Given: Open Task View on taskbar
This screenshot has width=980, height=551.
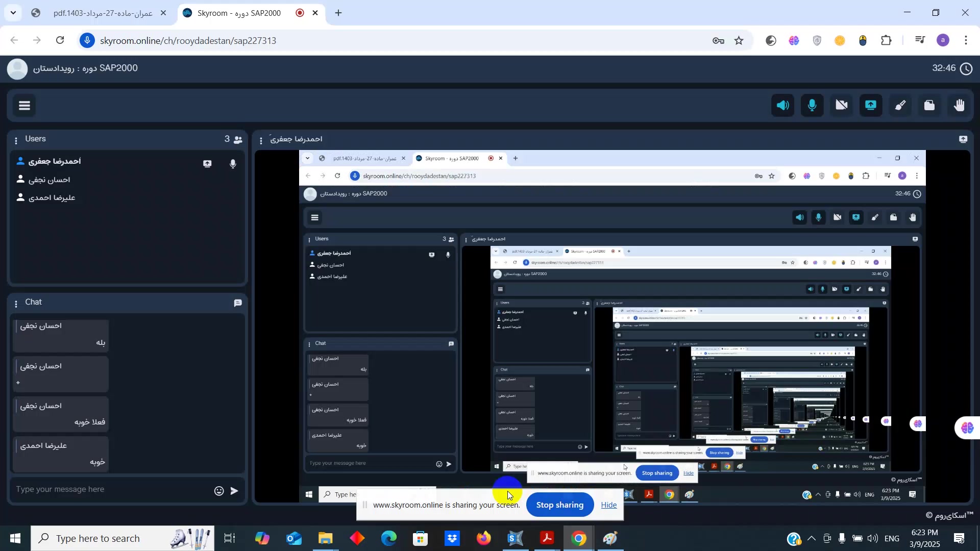Looking at the screenshot, I should (x=230, y=538).
